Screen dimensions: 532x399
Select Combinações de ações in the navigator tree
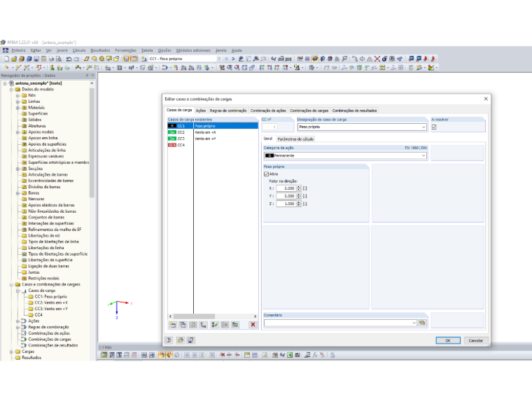[49, 333]
